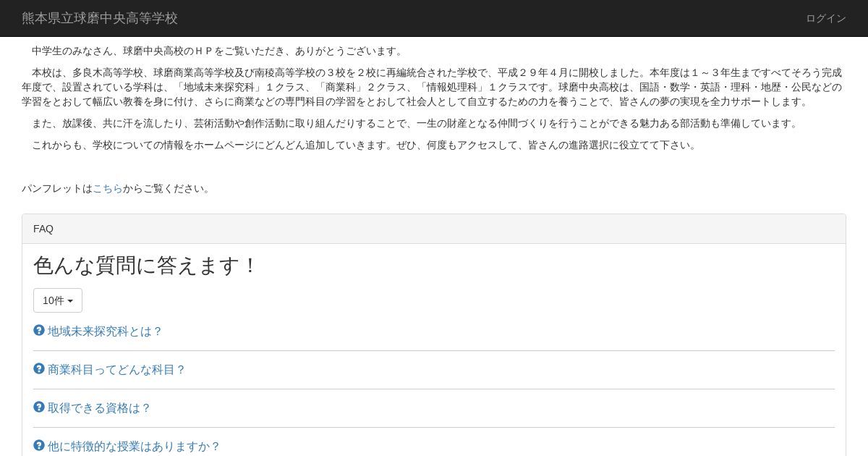This screenshot has width=868, height=456.
Task: Click the question icon beside 他に特徴的な授業はありますか？
Action: 39,445
